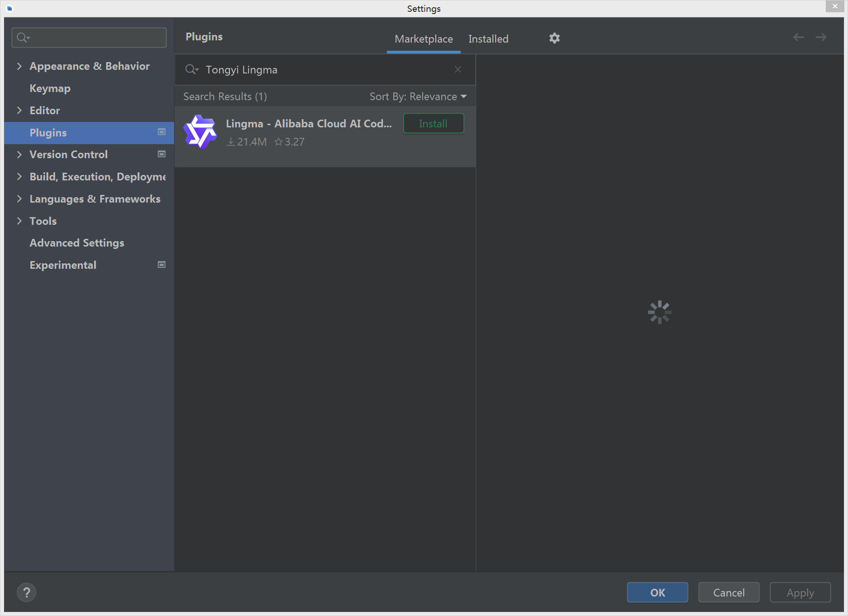Click the app icon in title bar
The width and height of the screenshot is (848, 616).
(x=10, y=8)
